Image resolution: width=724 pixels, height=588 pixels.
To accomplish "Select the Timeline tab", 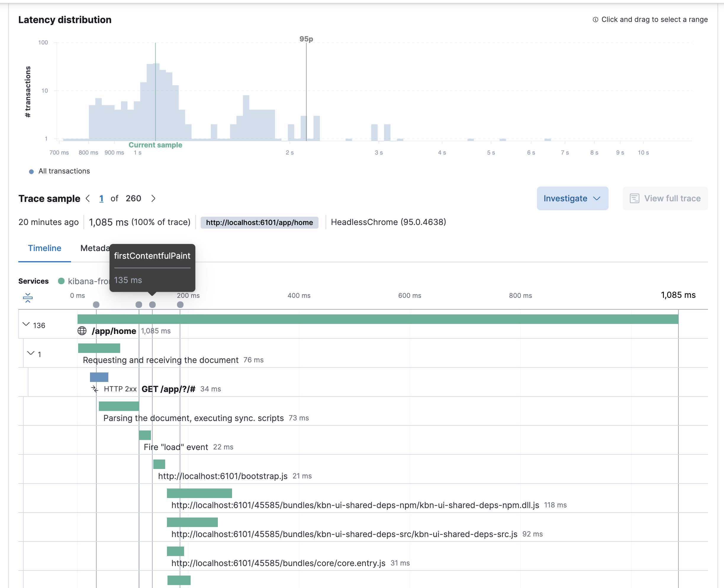I will tap(44, 248).
